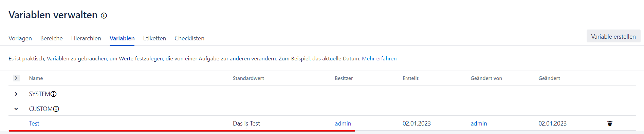
Task: Click info icon beside Variablen verwalten title
Action: coord(104,16)
